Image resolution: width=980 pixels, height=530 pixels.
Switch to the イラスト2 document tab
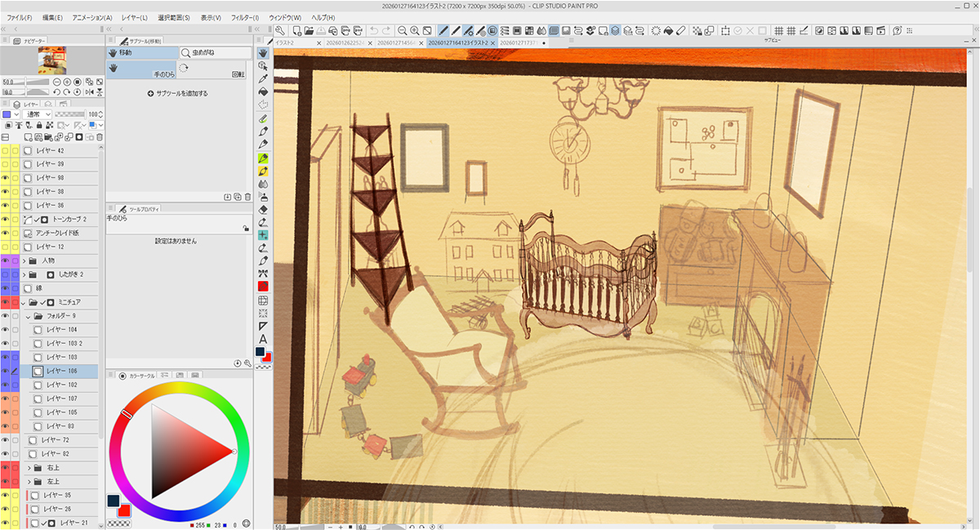tap(296, 42)
